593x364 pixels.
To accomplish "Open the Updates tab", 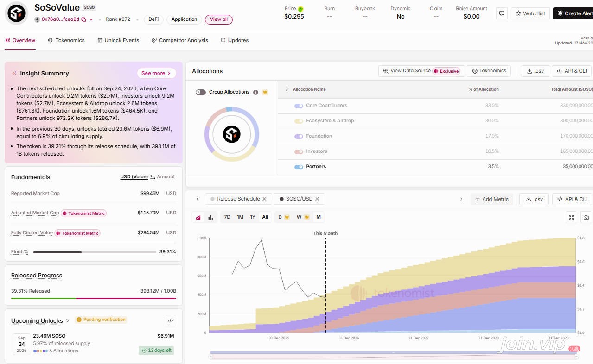I will (x=235, y=40).
